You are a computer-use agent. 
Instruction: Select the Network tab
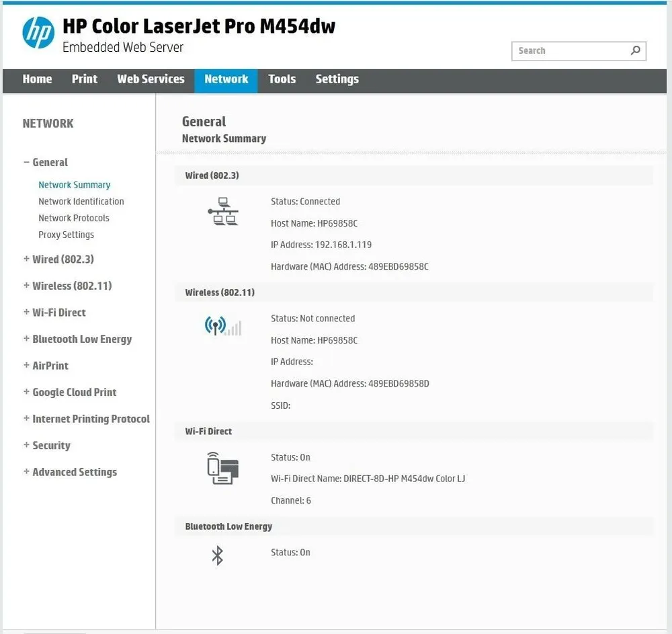coord(226,81)
